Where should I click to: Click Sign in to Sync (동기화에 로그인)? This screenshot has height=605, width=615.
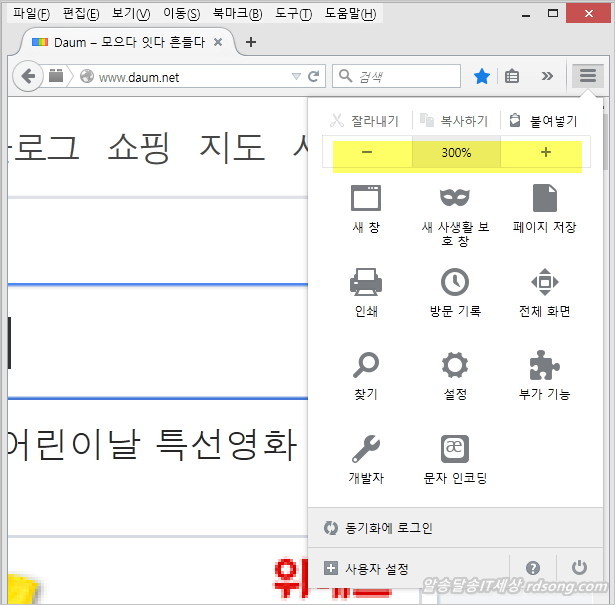388,528
